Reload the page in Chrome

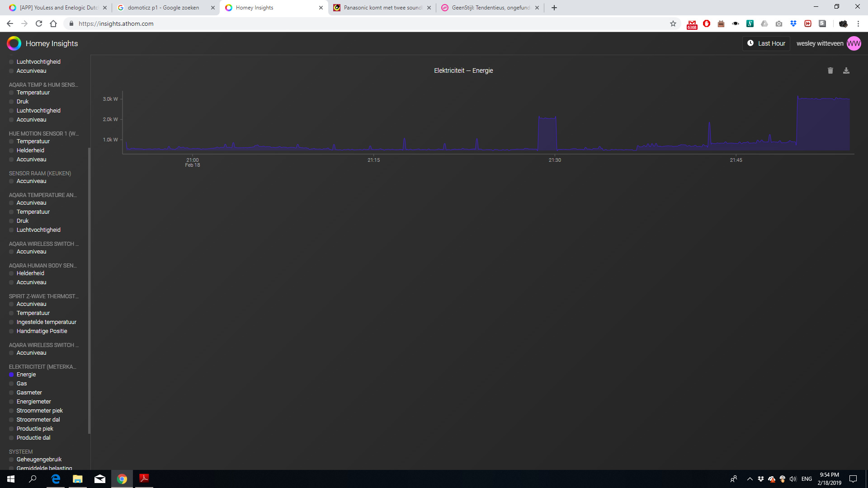[x=39, y=23]
